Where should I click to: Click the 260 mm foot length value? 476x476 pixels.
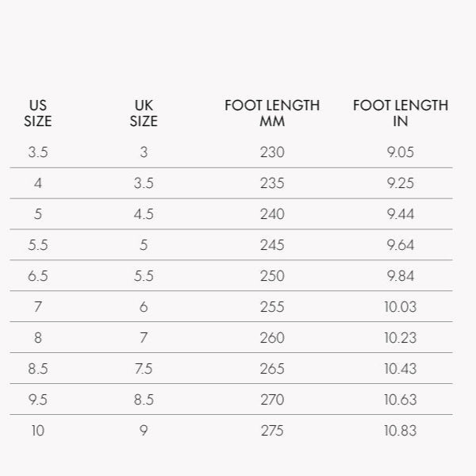click(272, 338)
